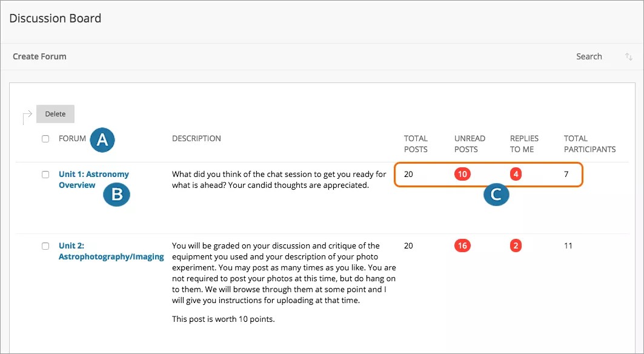Click callout badge B under Unit 1 link
The height and width of the screenshot is (354, 644).
click(x=116, y=195)
